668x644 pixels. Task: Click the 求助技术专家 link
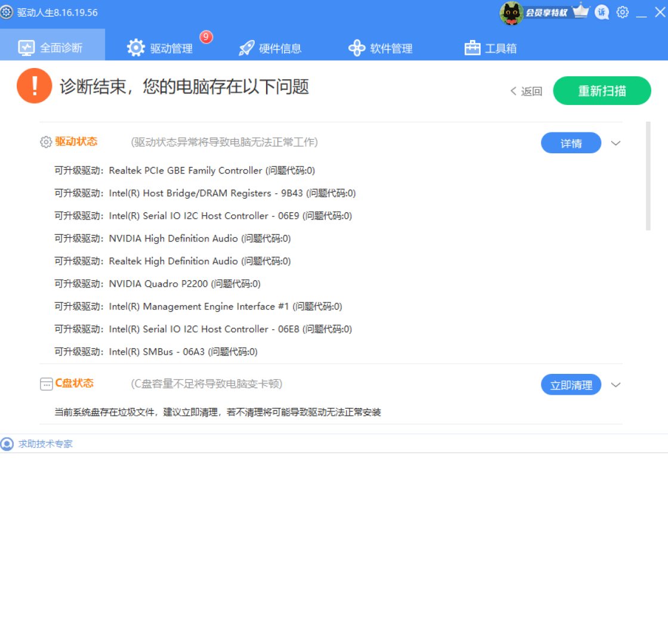click(45, 444)
